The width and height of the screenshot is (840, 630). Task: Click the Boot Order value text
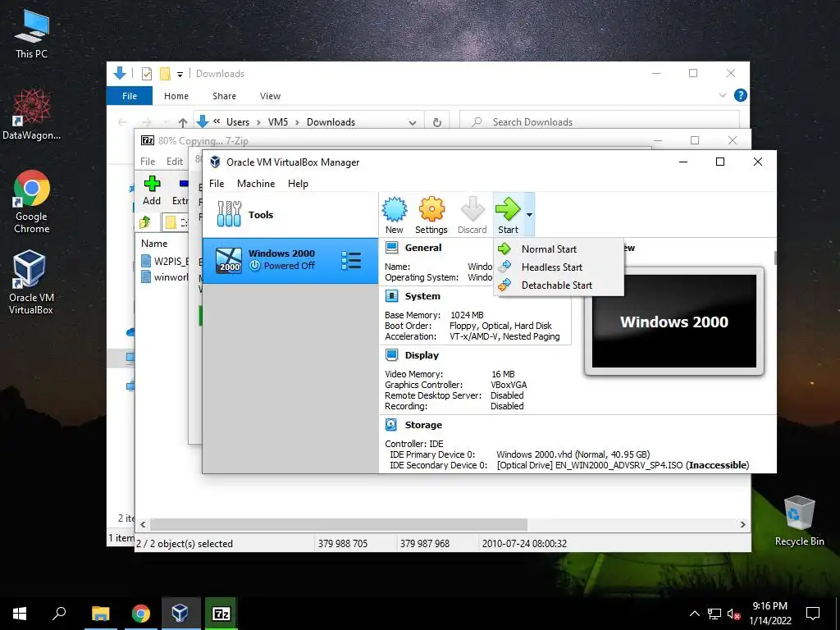[x=500, y=326]
